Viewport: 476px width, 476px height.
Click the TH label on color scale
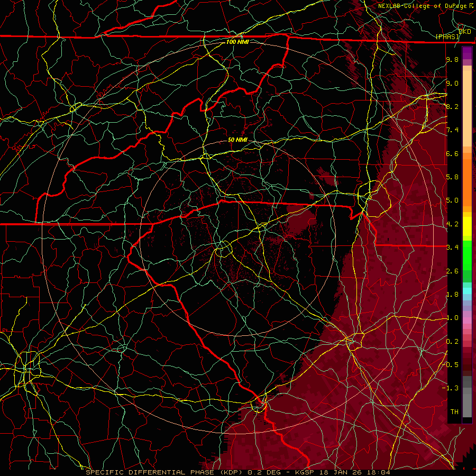click(x=454, y=412)
